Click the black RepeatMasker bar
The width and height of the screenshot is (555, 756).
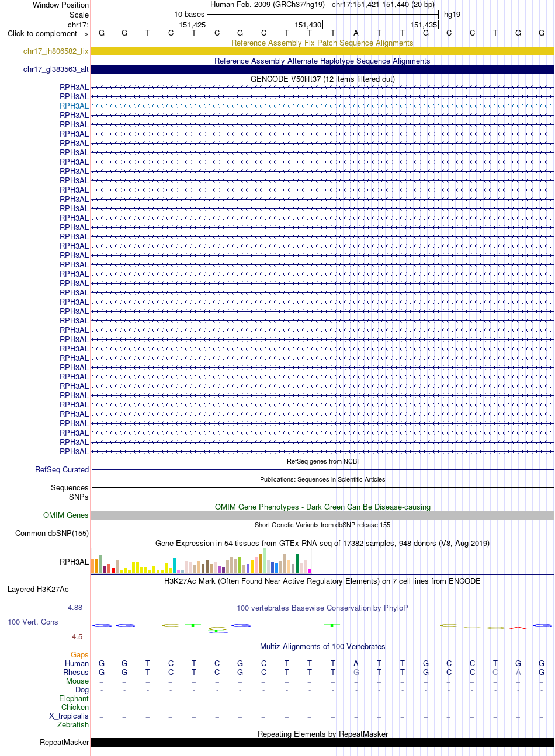click(x=322, y=743)
